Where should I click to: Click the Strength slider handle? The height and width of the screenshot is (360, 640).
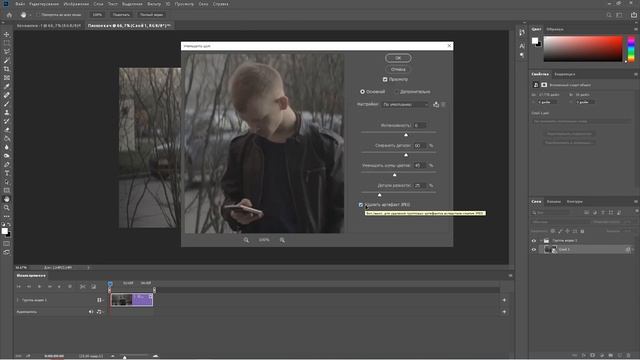coord(406,135)
